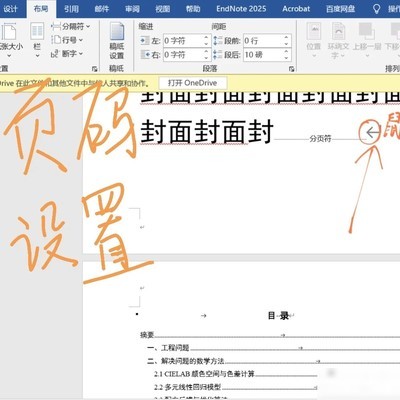Screen dimensions: 400x400
Task: Decrease spacing after with down arrow
Action: click(287, 58)
